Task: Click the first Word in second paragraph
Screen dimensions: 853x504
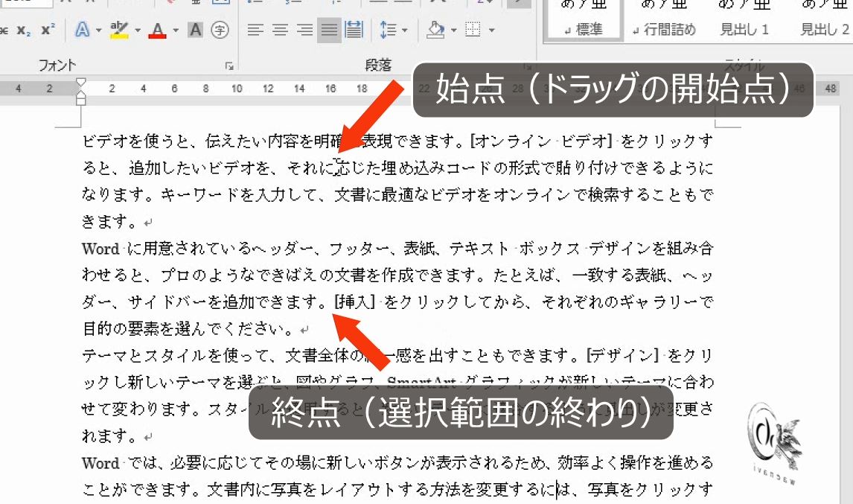Action: point(100,249)
